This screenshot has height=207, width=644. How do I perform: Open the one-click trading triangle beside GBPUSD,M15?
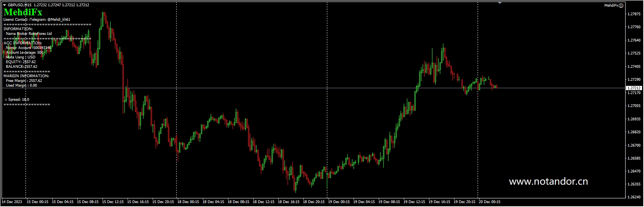coord(4,5)
